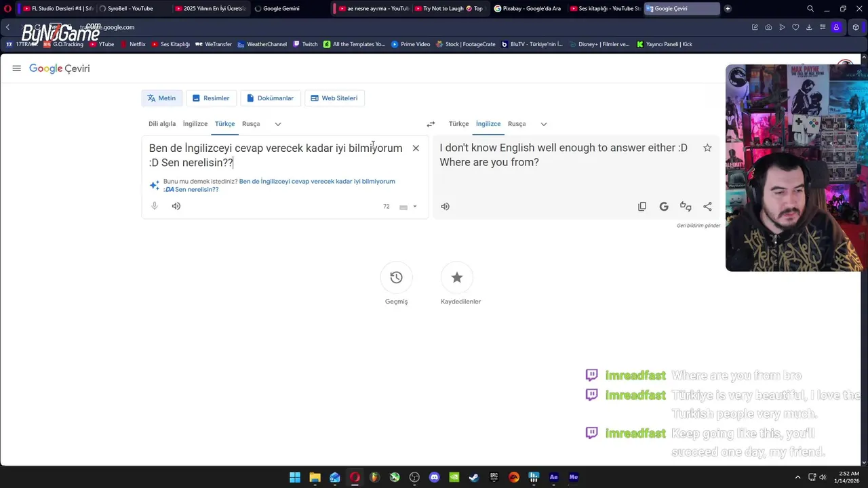Open Discord from the taskbar
The width and height of the screenshot is (868, 488).
pyautogui.click(x=434, y=477)
